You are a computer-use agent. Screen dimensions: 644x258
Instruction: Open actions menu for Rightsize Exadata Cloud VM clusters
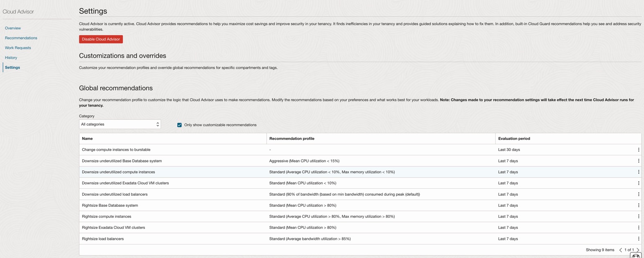tap(638, 227)
